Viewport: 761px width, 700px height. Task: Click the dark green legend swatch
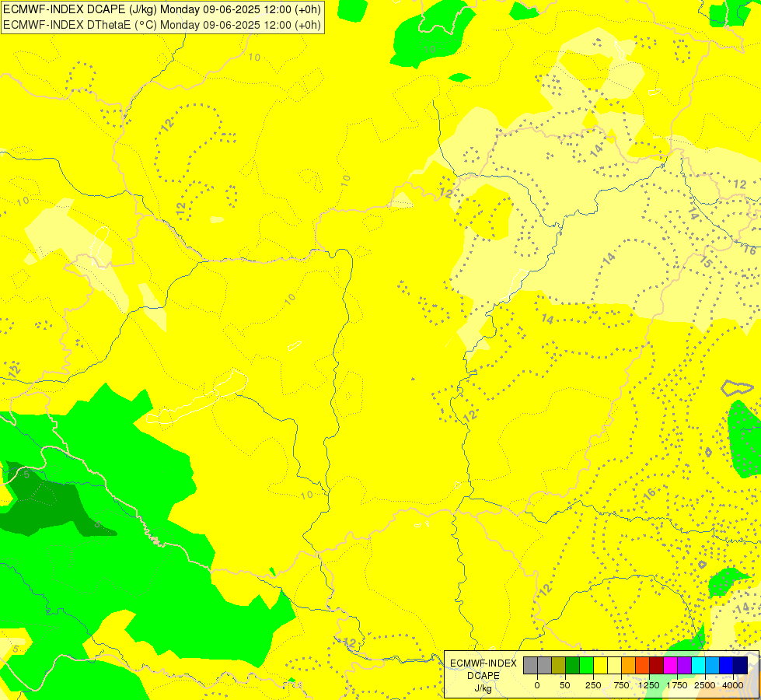click(x=573, y=666)
